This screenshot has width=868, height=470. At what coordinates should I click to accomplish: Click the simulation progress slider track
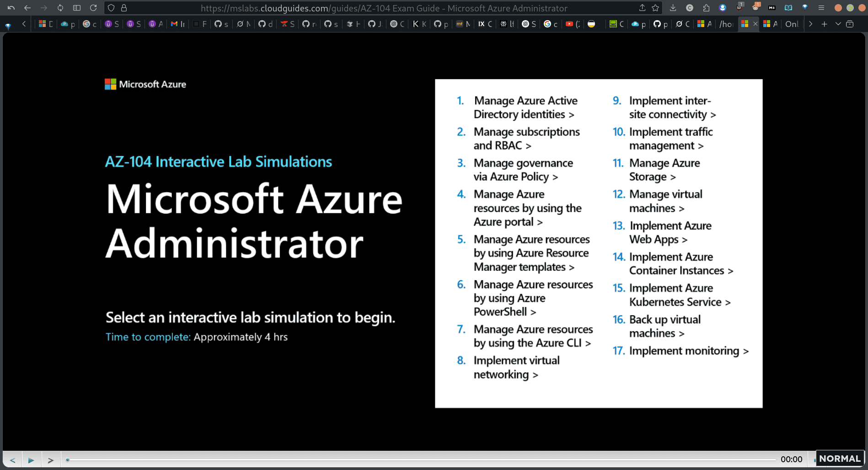click(x=421, y=460)
